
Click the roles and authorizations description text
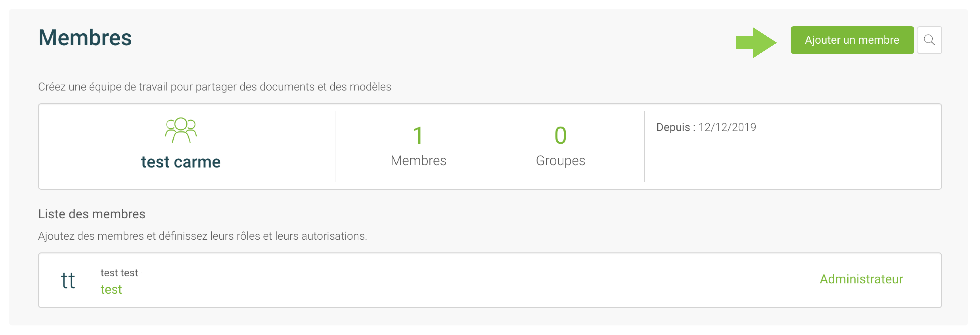[202, 236]
